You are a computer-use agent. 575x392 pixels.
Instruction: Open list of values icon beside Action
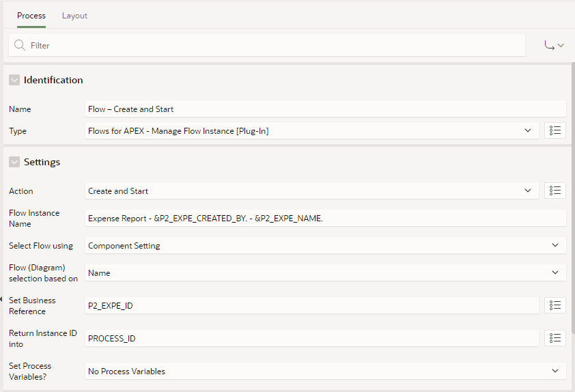tap(555, 191)
